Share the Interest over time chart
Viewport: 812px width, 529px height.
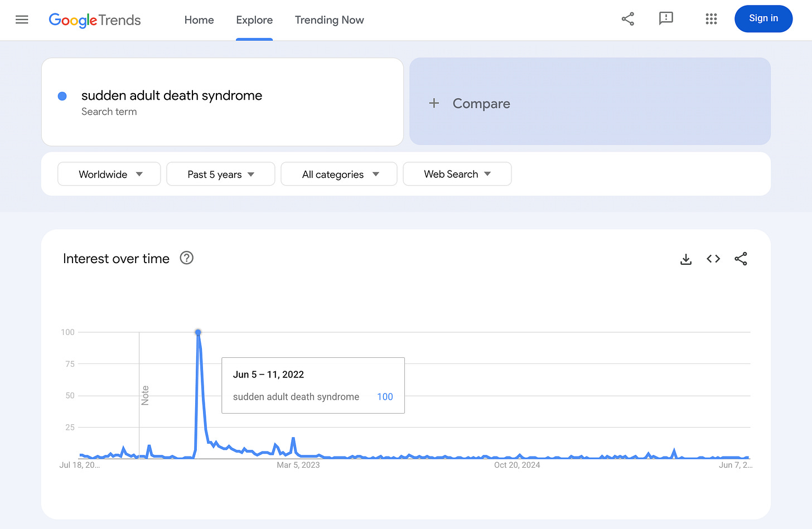[741, 259]
